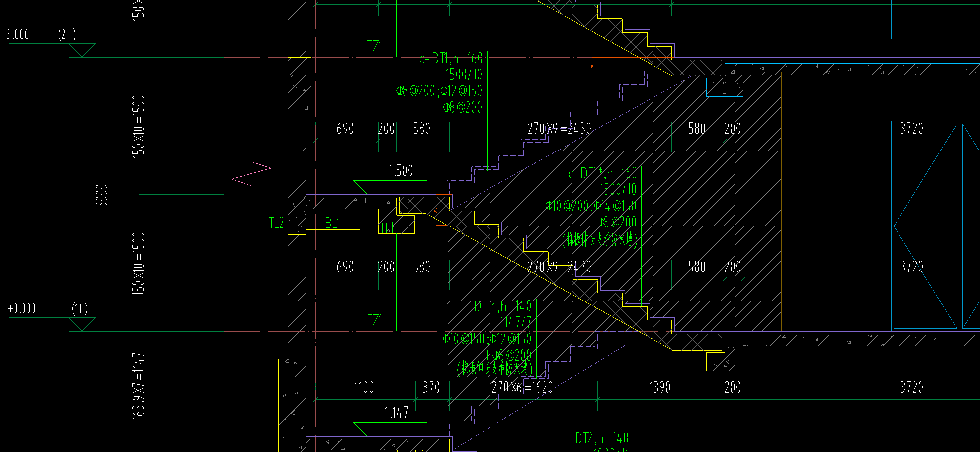Image resolution: width=980 pixels, height=452 pixels.
Task: Click the 1390 dimension text
Action: (660, 387)
